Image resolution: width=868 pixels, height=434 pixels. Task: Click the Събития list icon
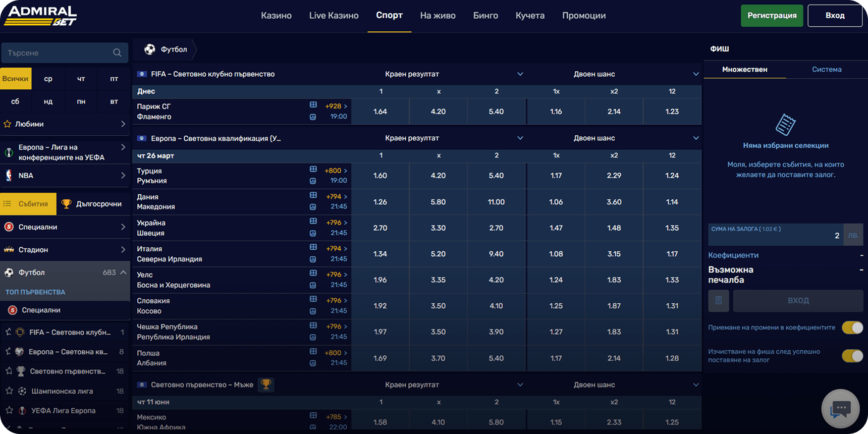pyautogui.click(x=8, y=204)
